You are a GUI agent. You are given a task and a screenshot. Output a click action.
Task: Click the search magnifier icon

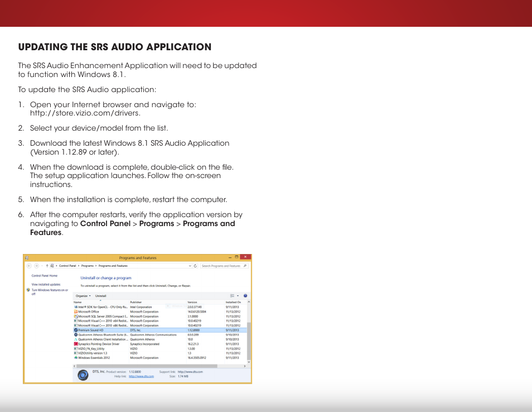tap(245, 266)
